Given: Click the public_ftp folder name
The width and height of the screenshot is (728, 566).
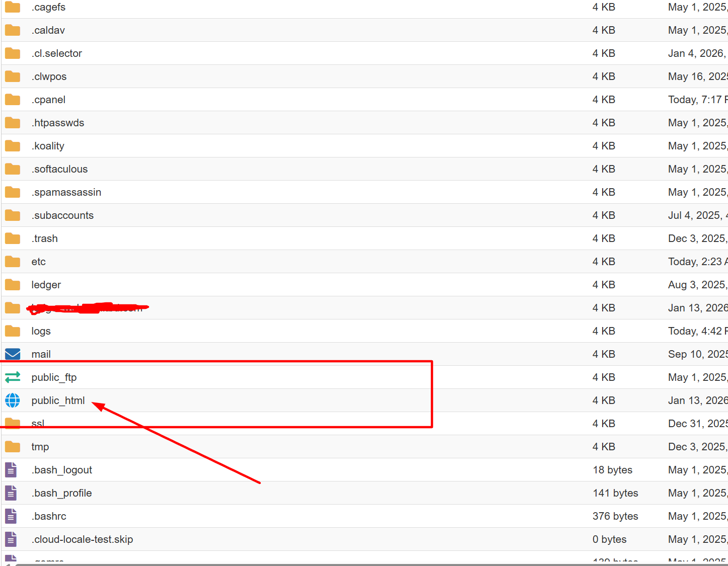Looking at the screenshot, I should [x=54, y=377].
